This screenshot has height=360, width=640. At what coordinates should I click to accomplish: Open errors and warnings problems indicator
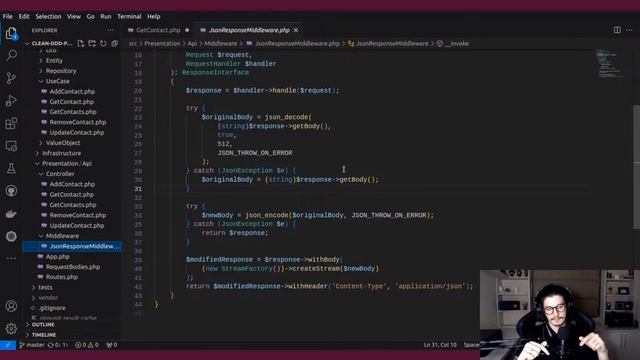(x=87, y=345)
